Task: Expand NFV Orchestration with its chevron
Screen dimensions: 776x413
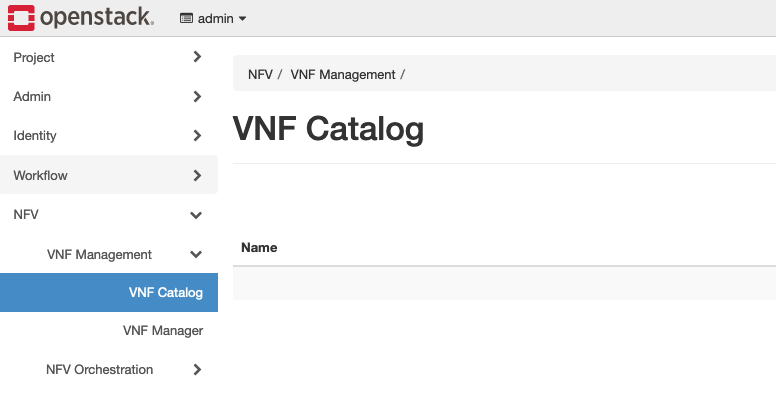Action: (x=197, y=370)
